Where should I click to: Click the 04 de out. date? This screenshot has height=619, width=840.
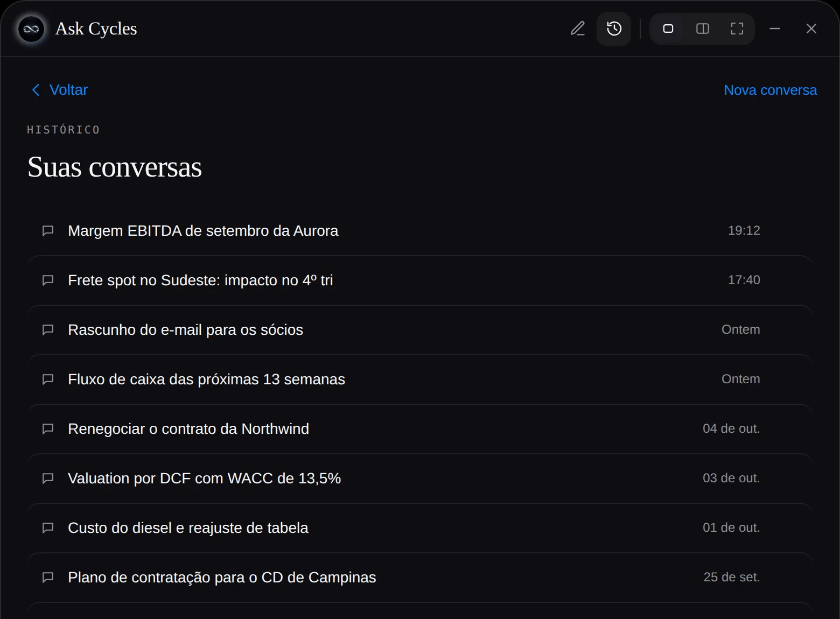[x=731, y=428]
